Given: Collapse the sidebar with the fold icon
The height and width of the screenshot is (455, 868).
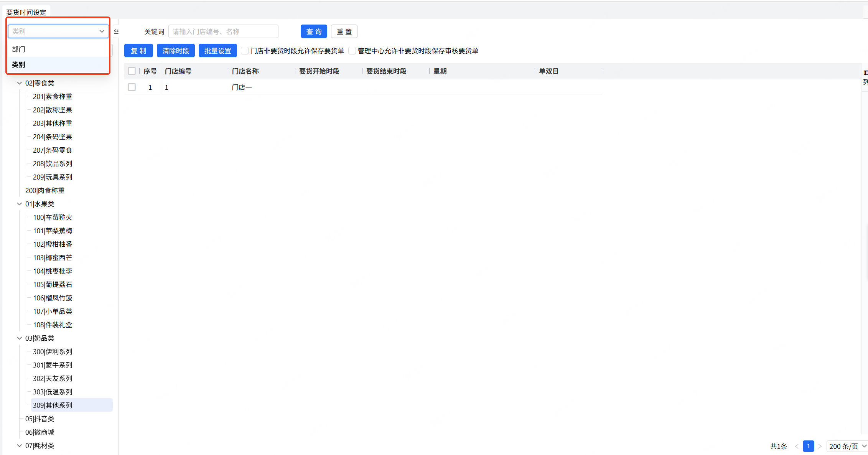Looking at the screenshot, I should click(x=116, y=31).
